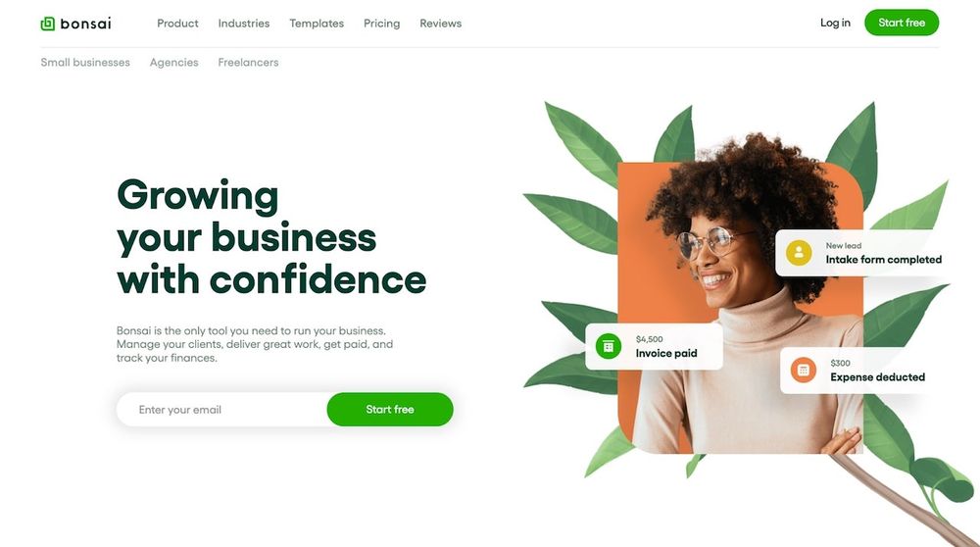Click the orange expense deducted icon
Image resolution: width=980 pixels, height=547 pixels.
pyautogui.click(x=804, y=371)
